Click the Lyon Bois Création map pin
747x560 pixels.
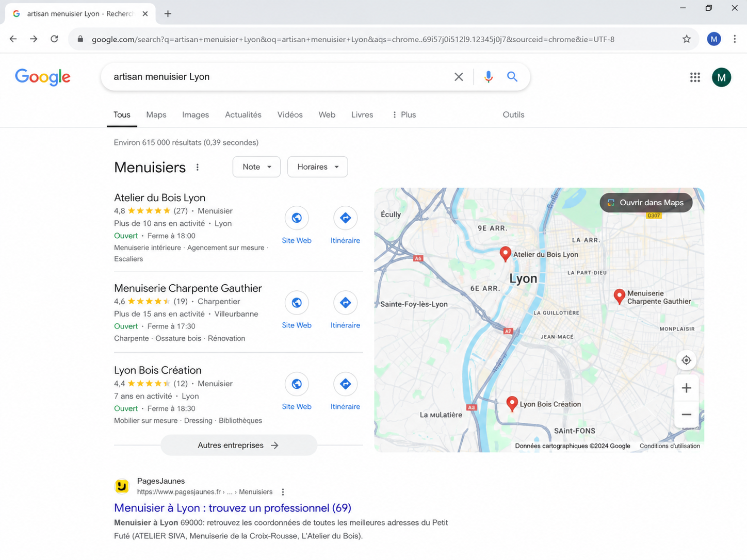[x=512, y=404]
